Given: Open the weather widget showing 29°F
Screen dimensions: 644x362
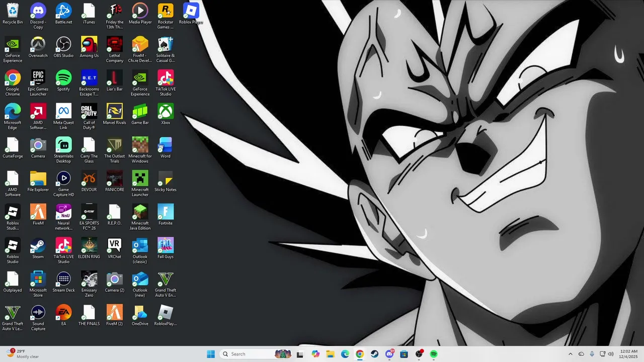Looking at the screenshot, I should click(22, 354).
